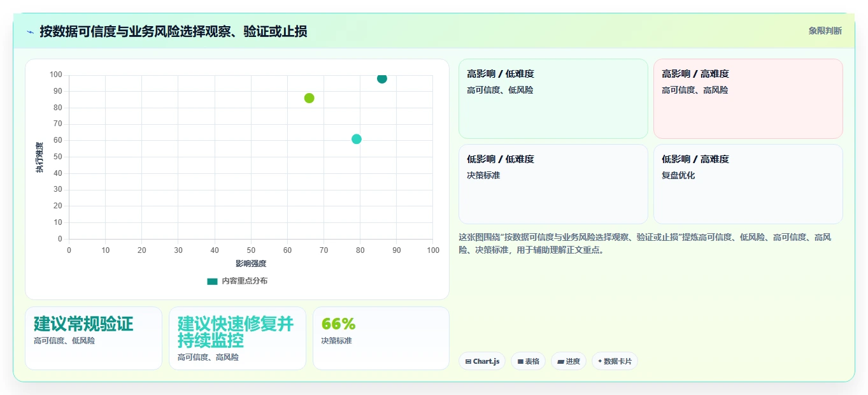Open the 低影响 / 高难度 quadrant card
The width and height of the screenshot is (868, 395).
click(748, 184)
